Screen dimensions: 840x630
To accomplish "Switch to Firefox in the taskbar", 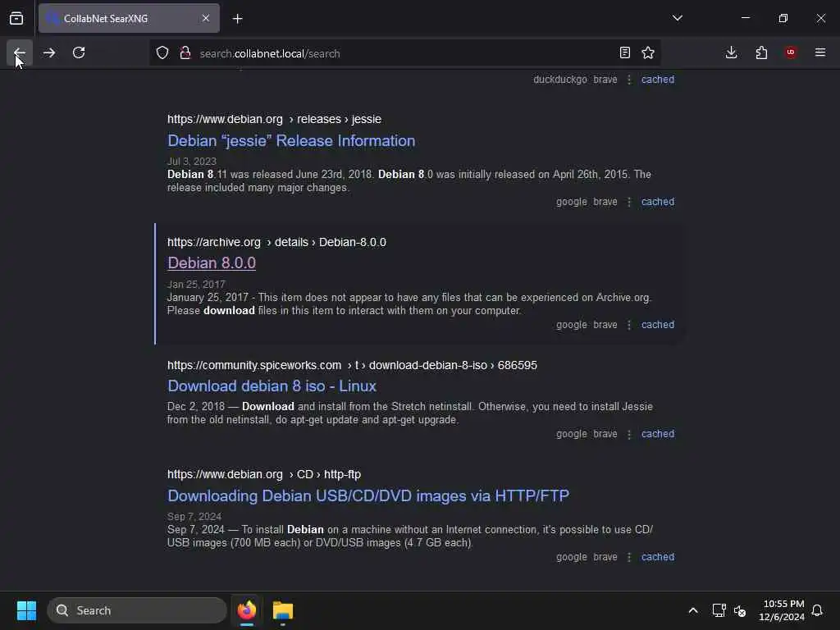I will pyautogui.click(x=246, y=610).
